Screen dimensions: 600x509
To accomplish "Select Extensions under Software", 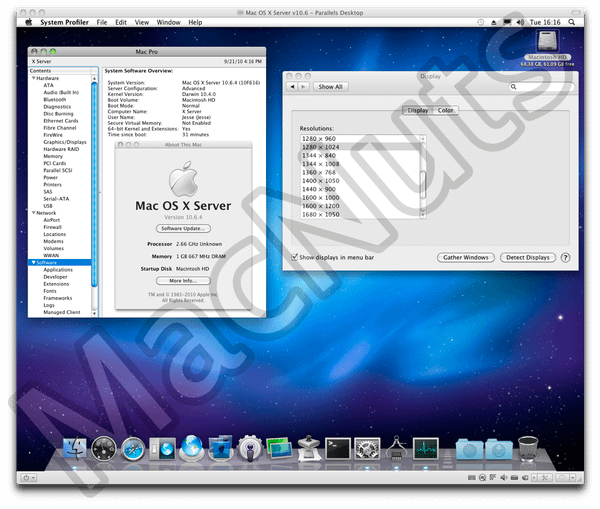I will click(56, 284).
